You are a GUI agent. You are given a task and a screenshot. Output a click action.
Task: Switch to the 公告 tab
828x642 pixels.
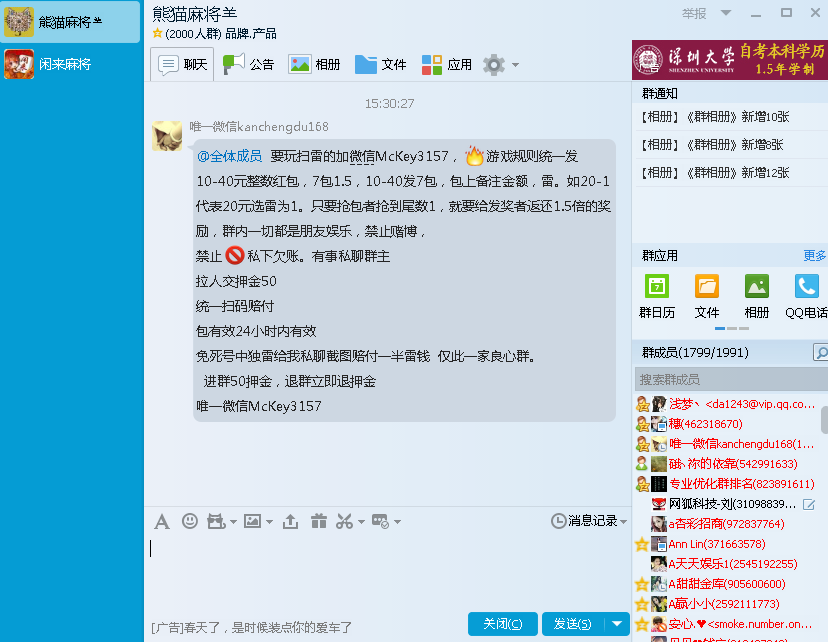[248, 64]
